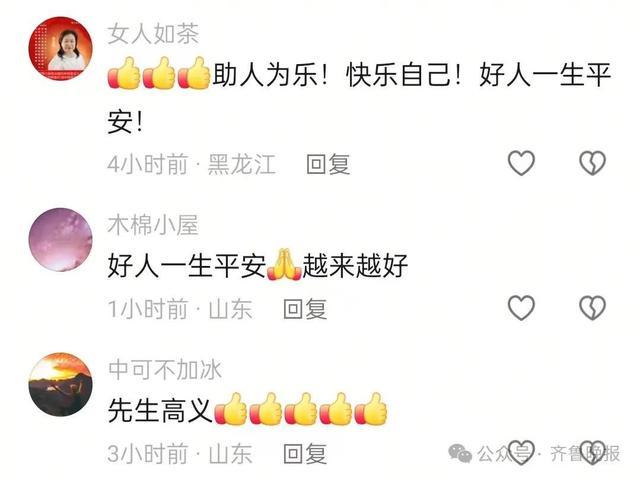Open the 中可不加冰 username
The height and width of the screenshot is (479, 640).
(165, 370)
